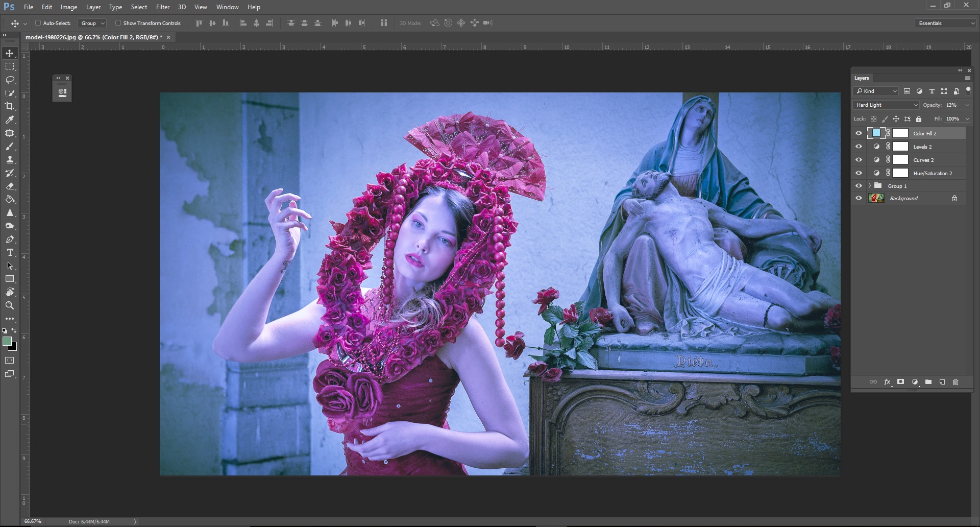Enable Show Transform Controls checkbox
The height and width of the screenshot is (527, 980).
118,23
